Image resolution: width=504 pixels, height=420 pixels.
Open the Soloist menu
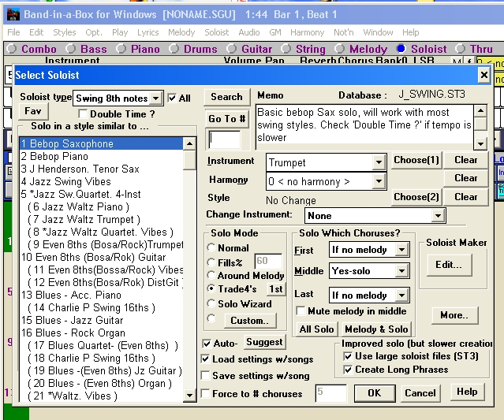tap(217, 32)
